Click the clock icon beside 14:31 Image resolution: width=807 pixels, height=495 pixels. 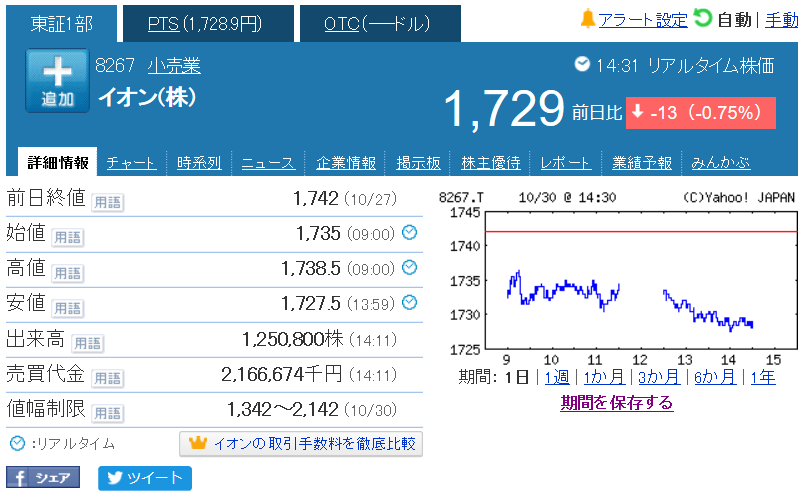coord(582,64)
